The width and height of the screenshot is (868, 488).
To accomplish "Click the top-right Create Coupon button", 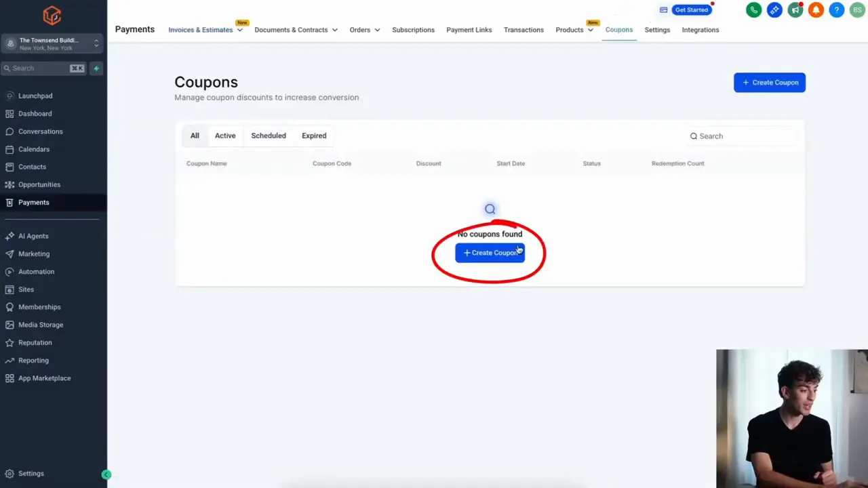I will [x=770, y=83].
